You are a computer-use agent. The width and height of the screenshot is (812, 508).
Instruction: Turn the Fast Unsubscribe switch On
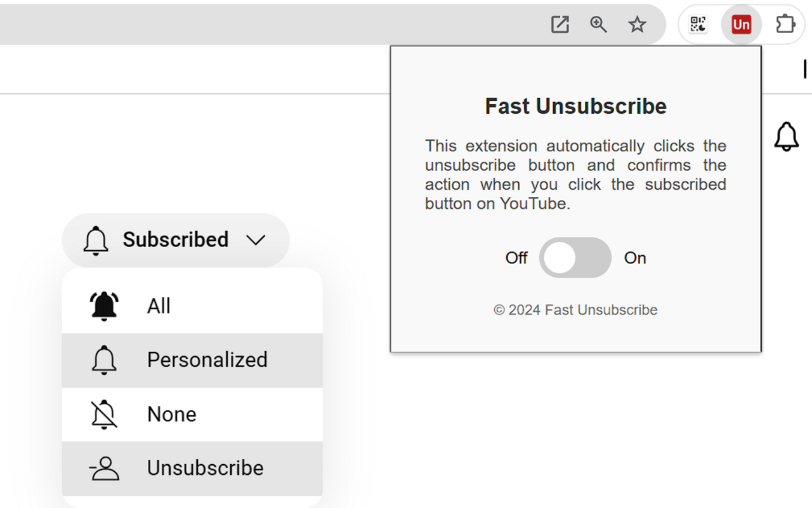575,257
